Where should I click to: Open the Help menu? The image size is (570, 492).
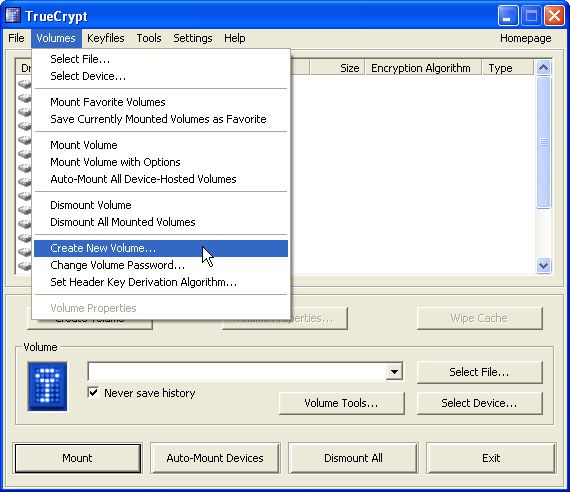point(234,38)
